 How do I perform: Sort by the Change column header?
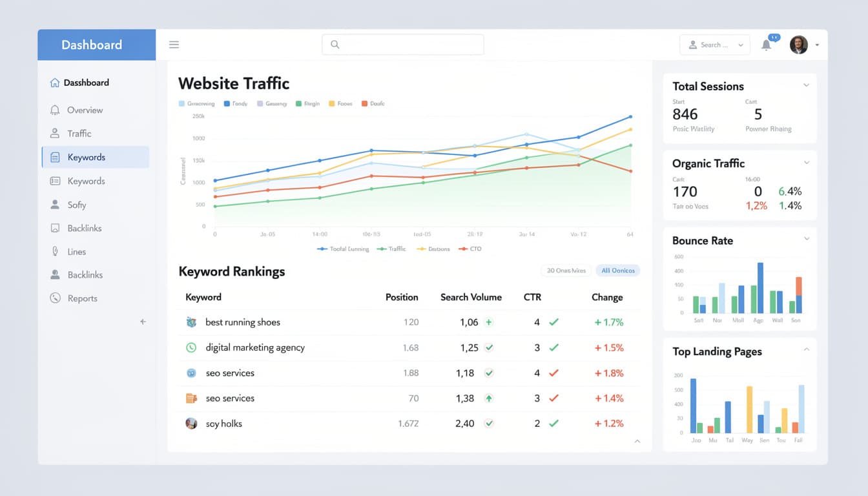click(x=607, y=297)
